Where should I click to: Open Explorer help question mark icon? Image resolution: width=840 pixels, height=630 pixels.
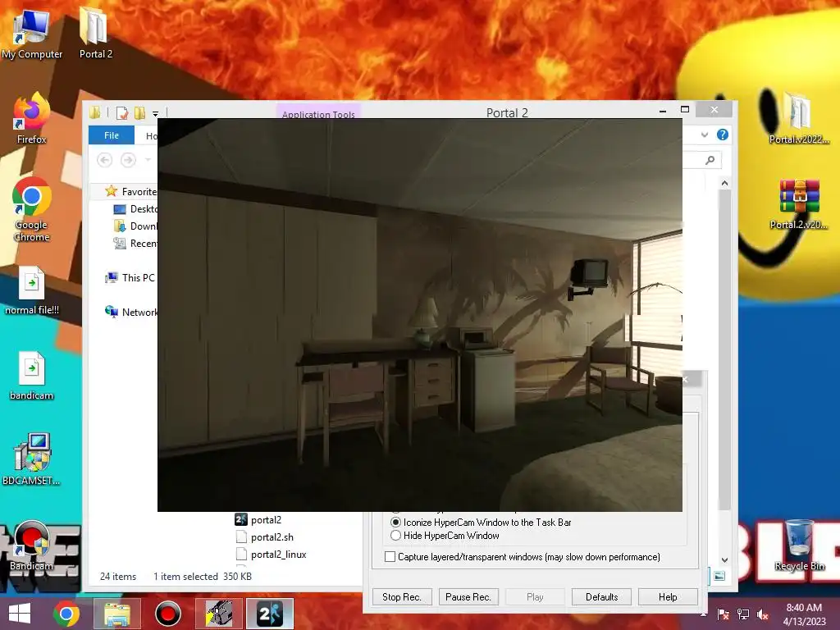(x=722, y=135)
